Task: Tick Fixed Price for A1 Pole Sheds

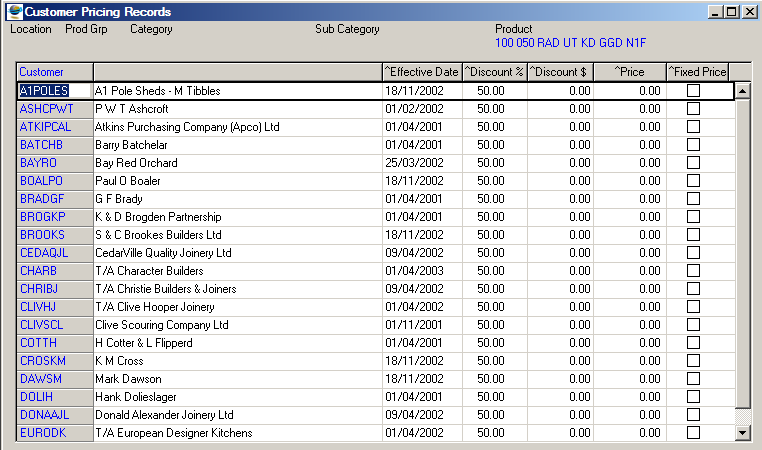Action: pyautogui.click(x=693, y=91)
